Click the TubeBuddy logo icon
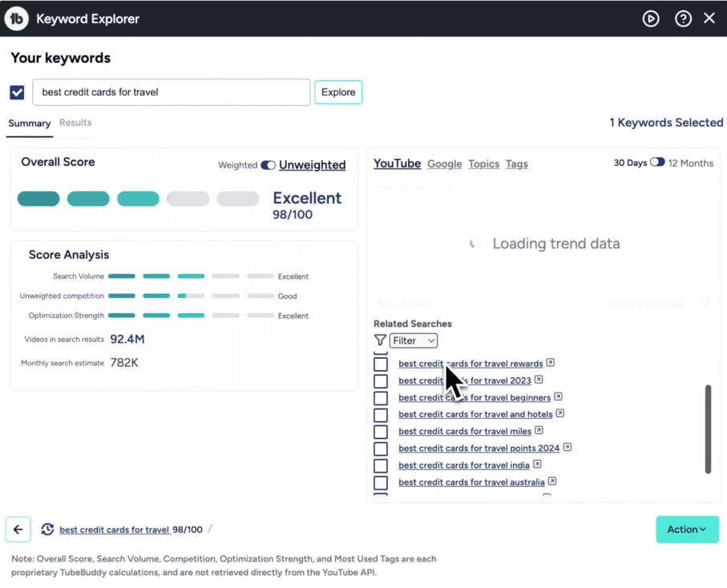Viewport: 727px width, 588px height. 17,18
